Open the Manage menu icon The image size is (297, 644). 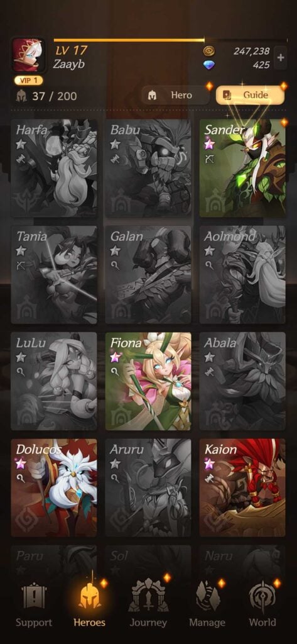point(208,596)
